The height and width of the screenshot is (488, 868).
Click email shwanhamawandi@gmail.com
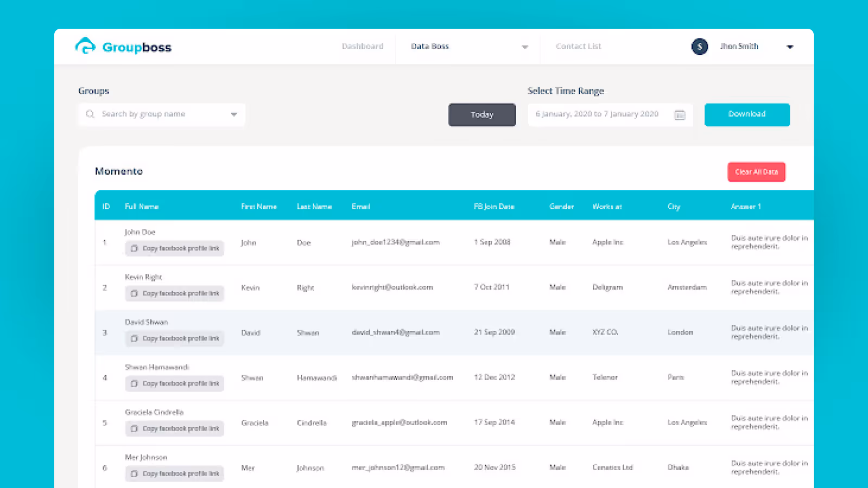coord(402,377)
